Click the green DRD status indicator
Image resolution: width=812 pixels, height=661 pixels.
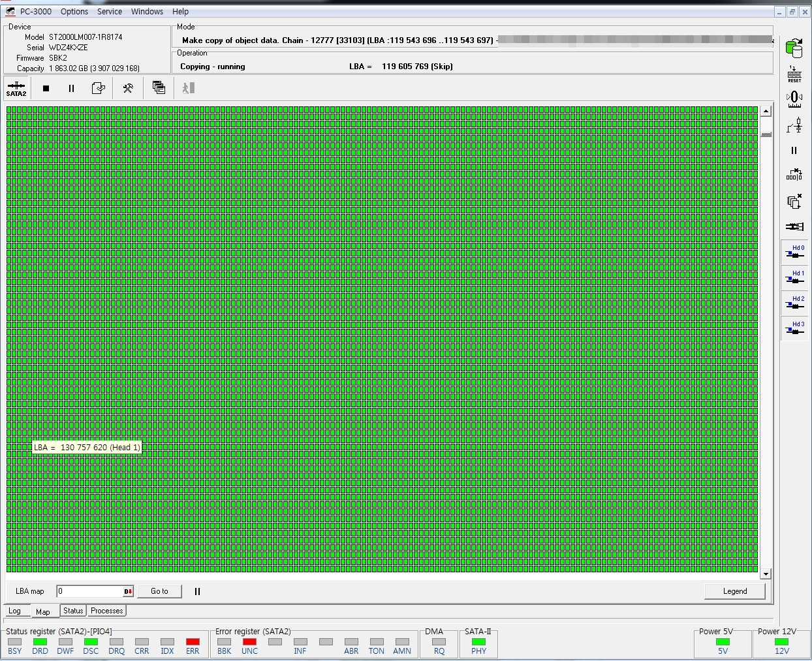click(40, 642)
